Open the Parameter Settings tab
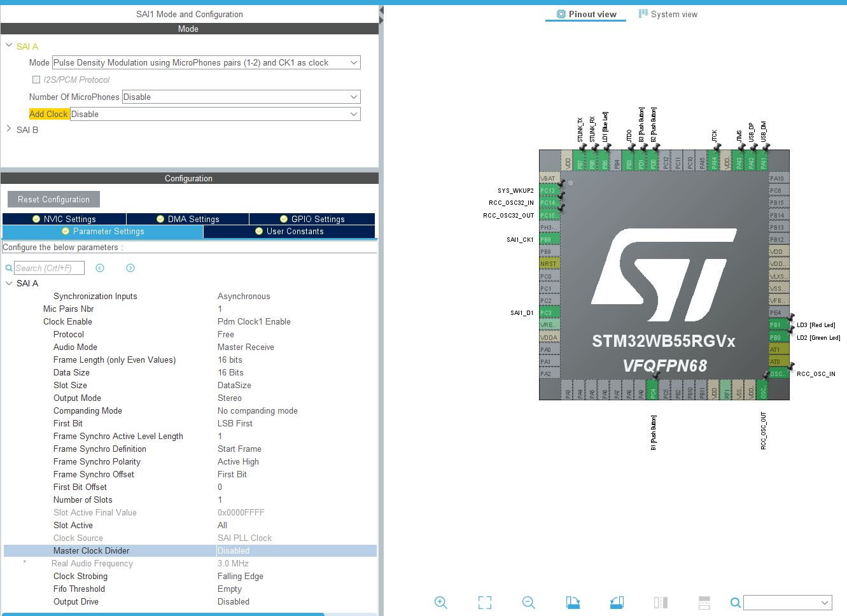The image size is (847, 616). point(103,232)
